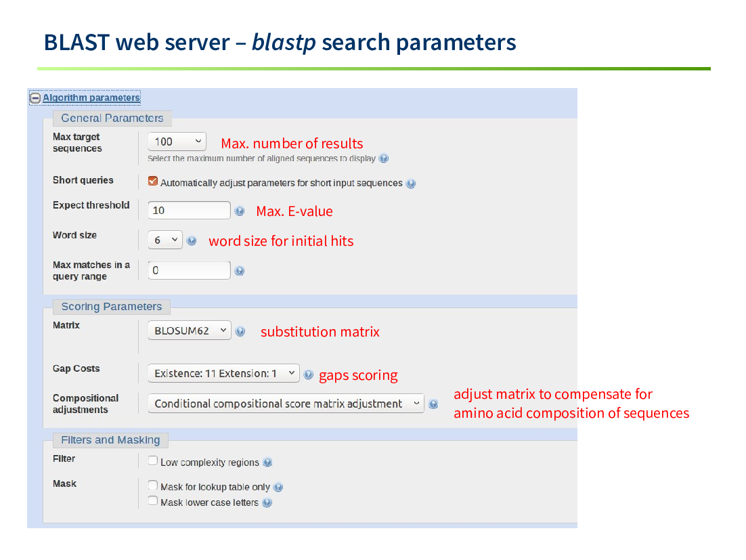Click help icon for Compositional adjustments
This screenshot has height=560, width=746.
[x=433, y=404]
